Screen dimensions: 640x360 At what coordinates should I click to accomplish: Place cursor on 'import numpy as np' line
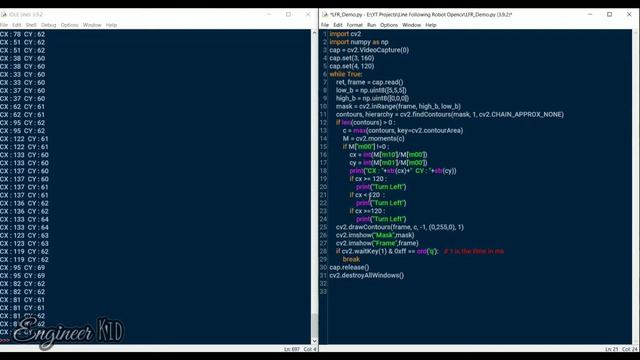[359, 42]
